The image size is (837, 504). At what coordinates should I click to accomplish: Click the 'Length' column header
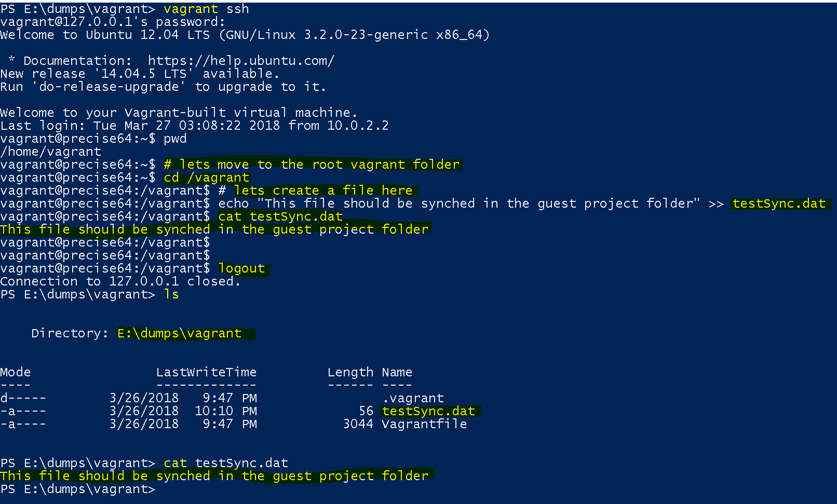click(350, 372)
